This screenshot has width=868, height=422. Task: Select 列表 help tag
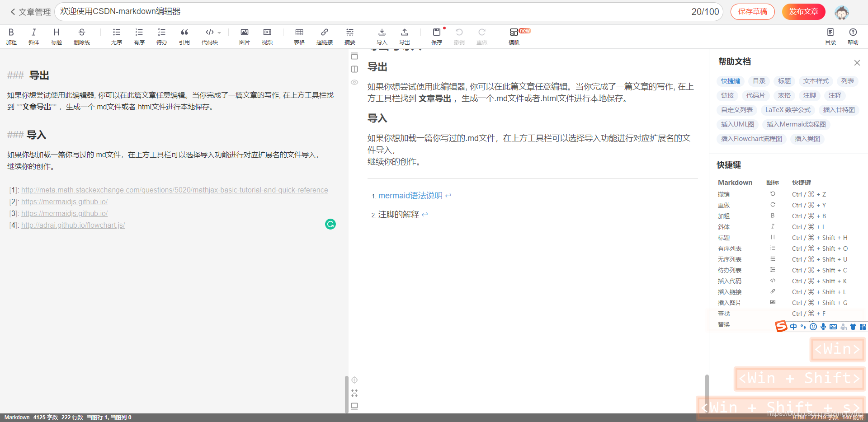click(x=848, y=81)
